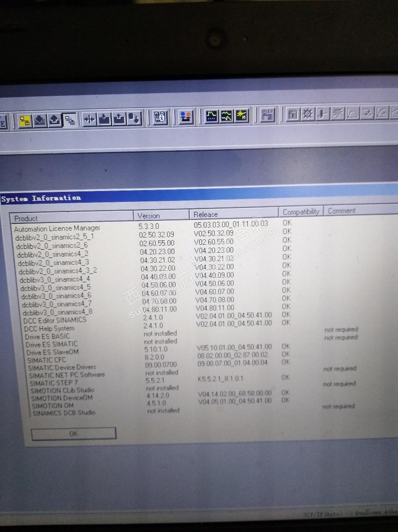Click the load project to PG icon
The height and width of the screenshot is (532, 398).
point(55,120)
